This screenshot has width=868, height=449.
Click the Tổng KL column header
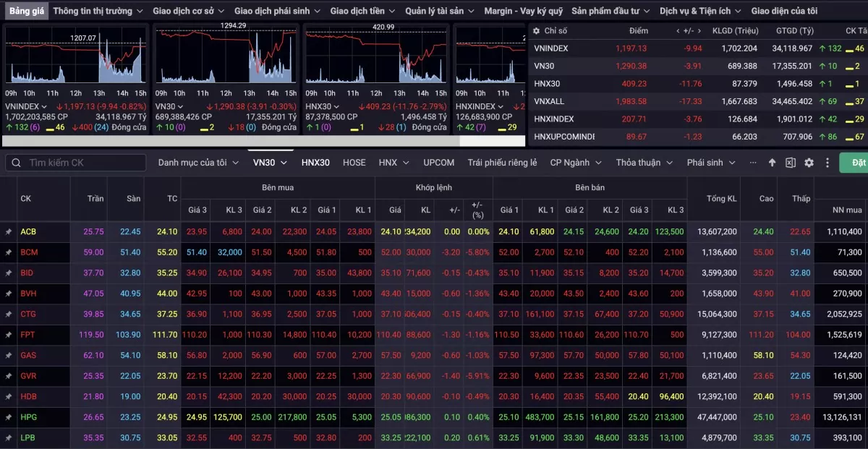tap(722, 199)
